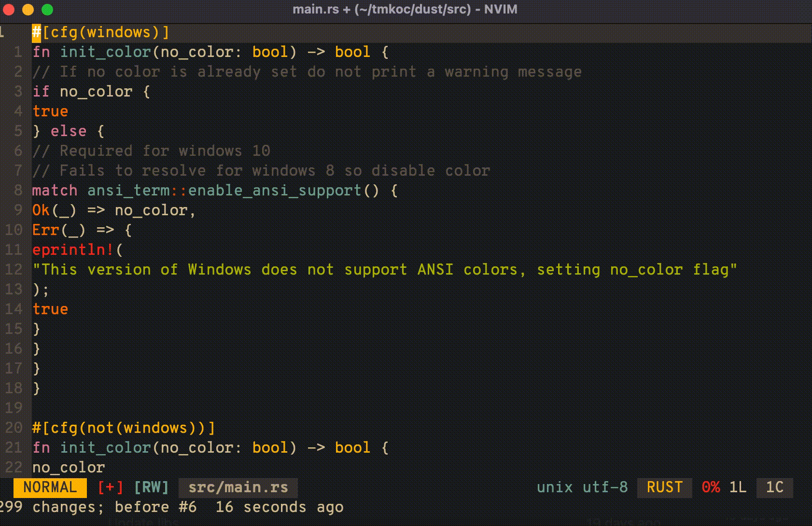Image resolution: width=812 pixels, height=526 pixels.
Task: Click the [RW] read-write flag in statusline
Action: click(x=151, y=487)
